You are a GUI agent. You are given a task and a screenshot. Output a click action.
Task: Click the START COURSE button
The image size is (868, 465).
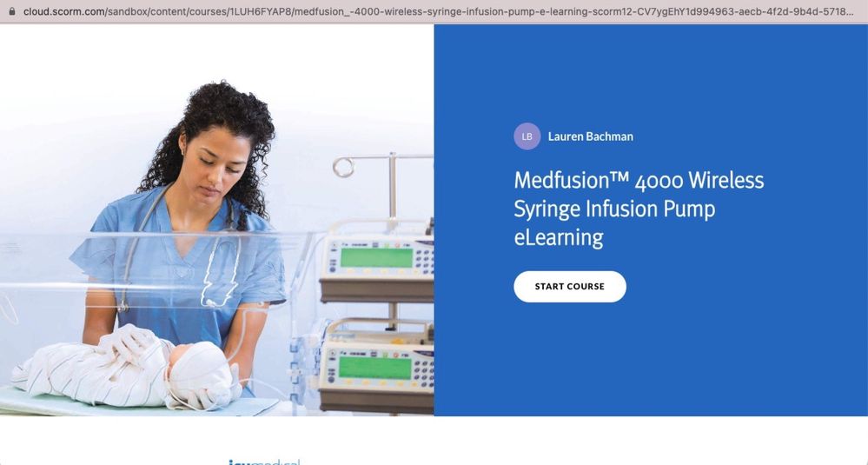570,286
